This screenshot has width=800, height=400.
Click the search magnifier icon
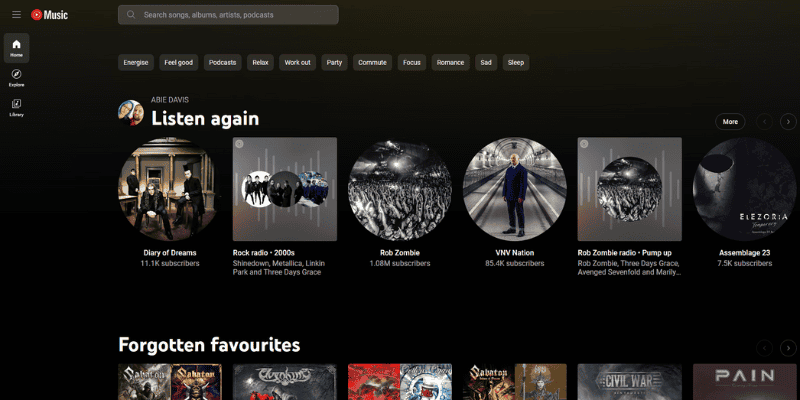131,15
